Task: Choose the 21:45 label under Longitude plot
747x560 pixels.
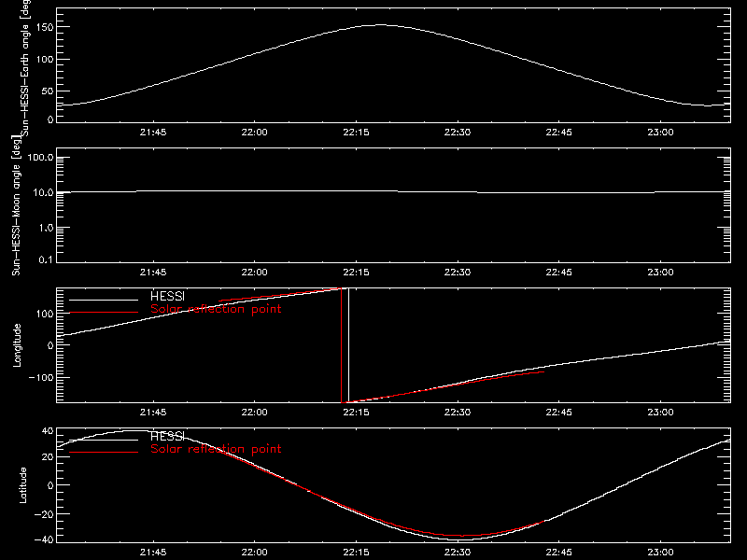Action: click(153, 413)
